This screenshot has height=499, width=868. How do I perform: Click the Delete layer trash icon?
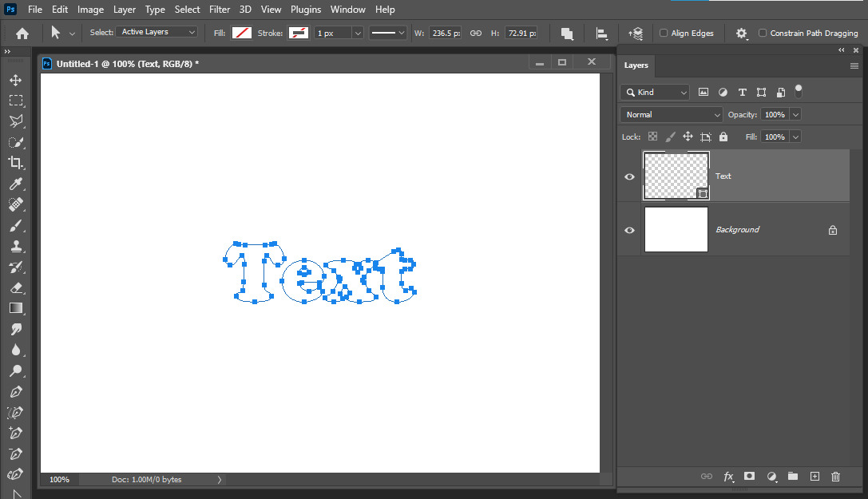[x=835, y=476]
